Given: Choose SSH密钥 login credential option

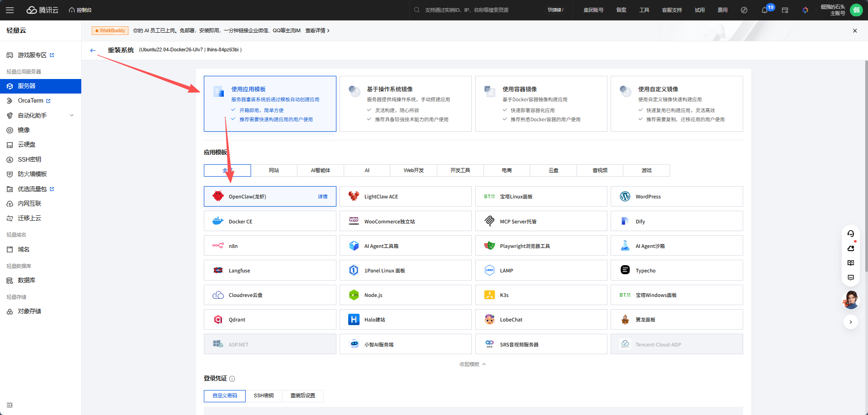Looking at the screenshot, I should click(x=264, y=396).
